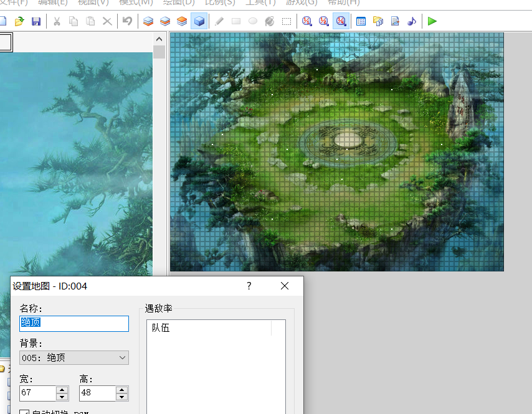Copy using the toolbar copy icon
The height and width of the screenshot is (414, 532).
(74, 21)
